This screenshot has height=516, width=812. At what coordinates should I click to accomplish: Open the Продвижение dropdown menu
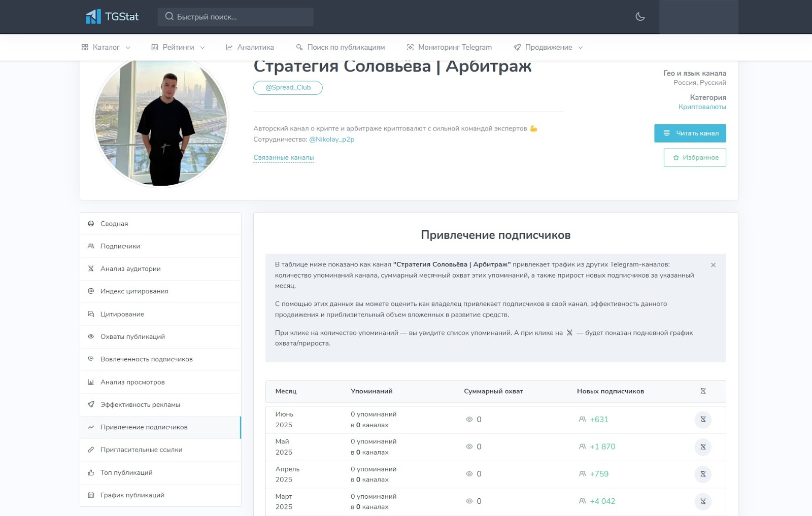point(548,47)
